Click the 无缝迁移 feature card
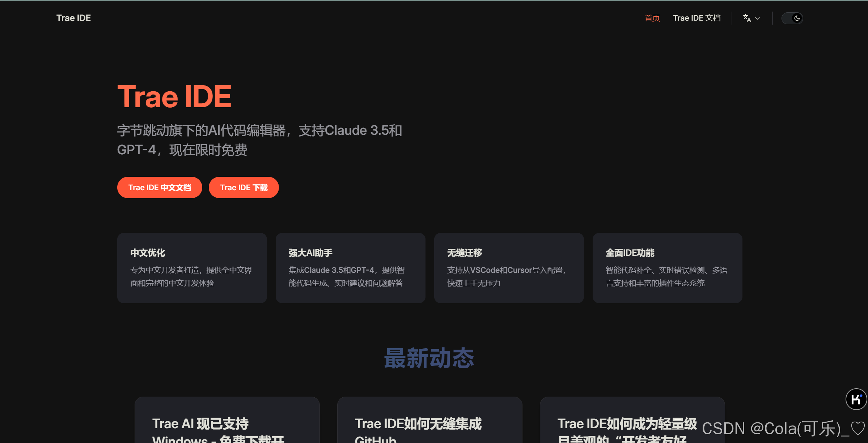 tap(509, 268)
